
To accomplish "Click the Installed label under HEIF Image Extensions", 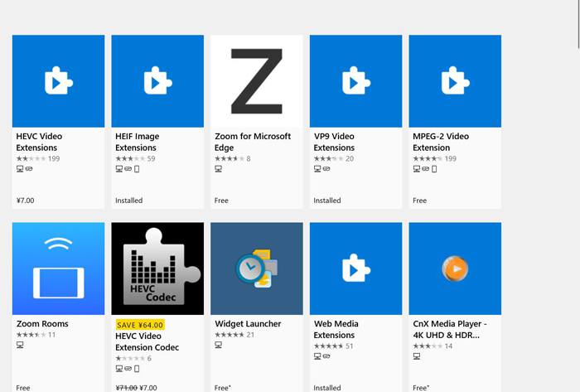I will (128, 201).
